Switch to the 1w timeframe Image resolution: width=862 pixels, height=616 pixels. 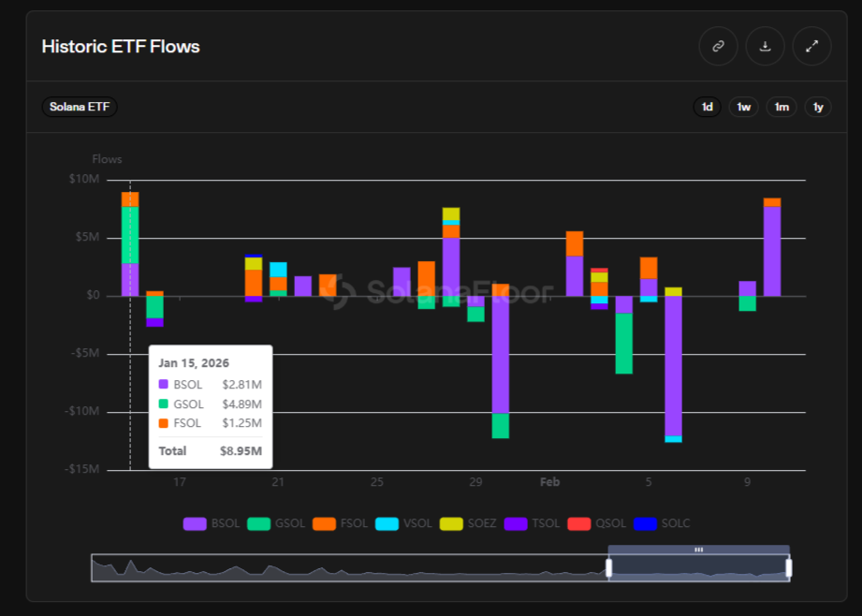(743, 107)
